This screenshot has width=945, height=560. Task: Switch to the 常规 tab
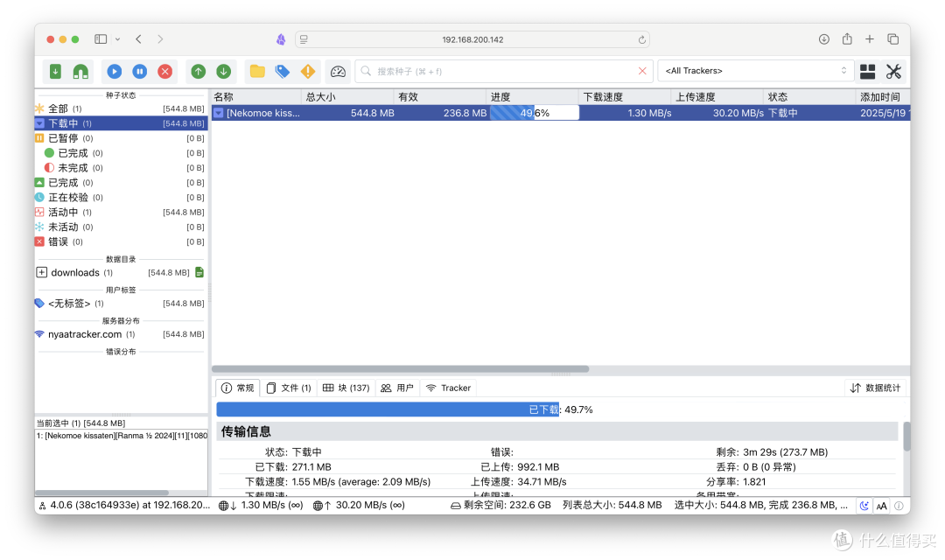point(237,388)
